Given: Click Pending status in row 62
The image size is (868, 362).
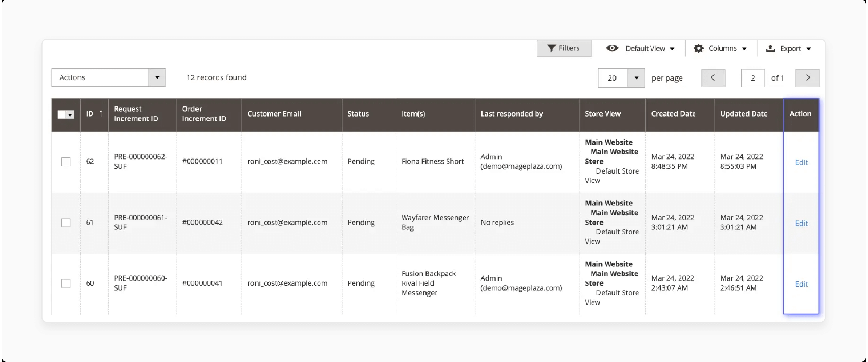Looking at the screenshot, I should click(x=361, y=161).
